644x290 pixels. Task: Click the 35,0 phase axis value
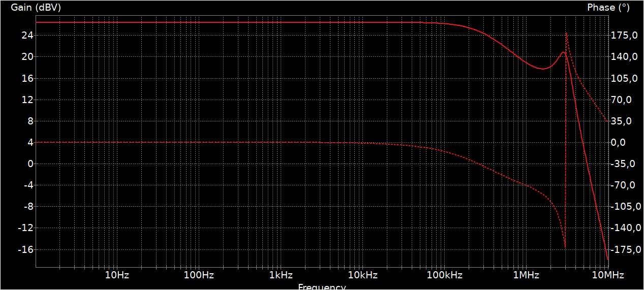pos(622,121)
